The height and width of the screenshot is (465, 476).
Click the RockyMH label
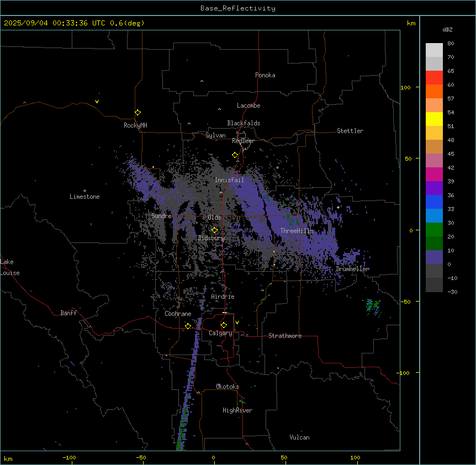point(135,125)
